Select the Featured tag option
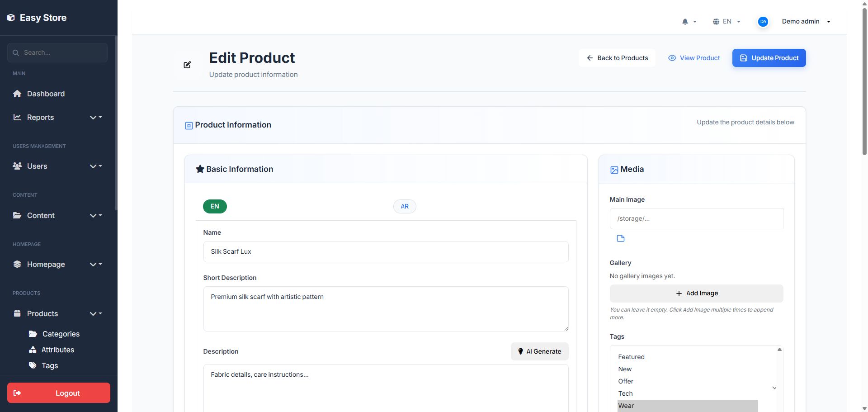Viewport: 868px width, 412px height. click(632, 357)
